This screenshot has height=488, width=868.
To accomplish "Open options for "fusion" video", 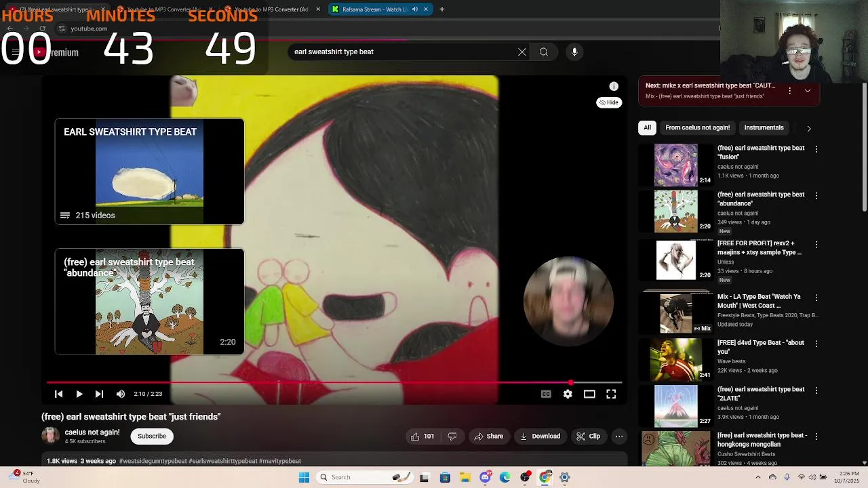I will click(816, 149).
